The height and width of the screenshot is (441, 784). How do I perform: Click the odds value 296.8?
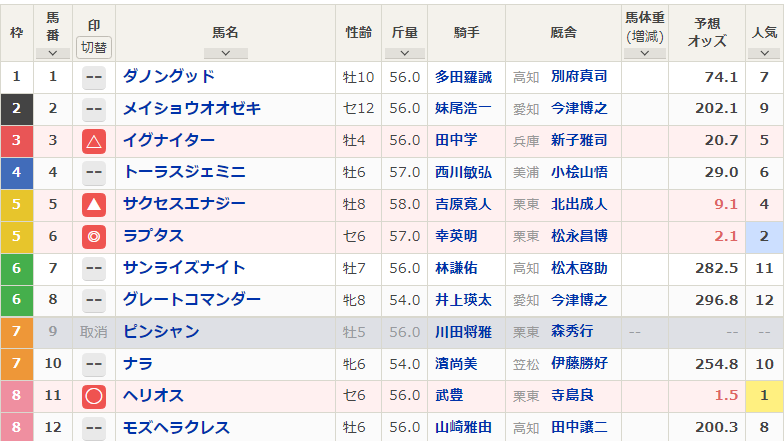click(x=716, y=300)
